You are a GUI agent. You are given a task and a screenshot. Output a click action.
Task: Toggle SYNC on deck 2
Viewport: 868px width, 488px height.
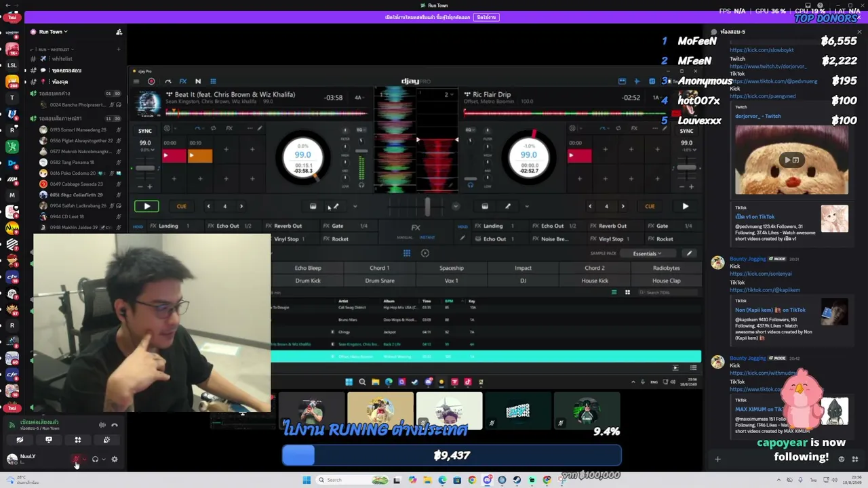(686, 131)
